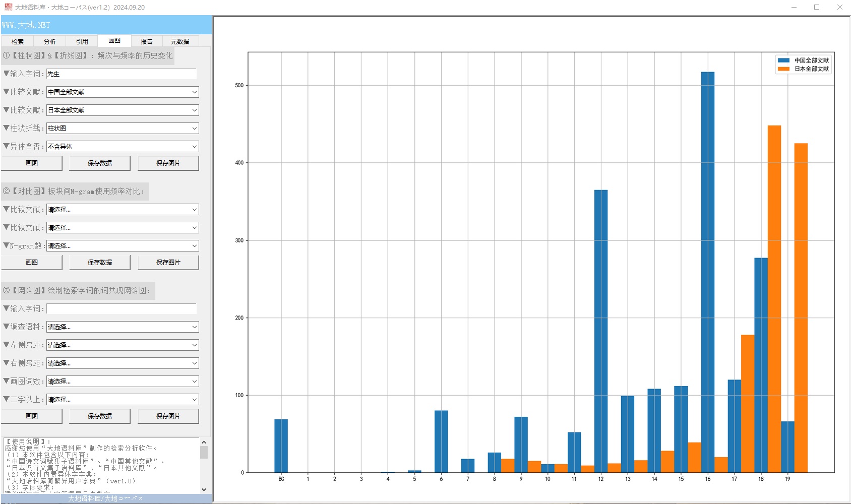Screen dimensions: 851x504
Task: Click 保存图片 in N-gram comparison section
Action: pyautogui.click(x=168, y=262)
